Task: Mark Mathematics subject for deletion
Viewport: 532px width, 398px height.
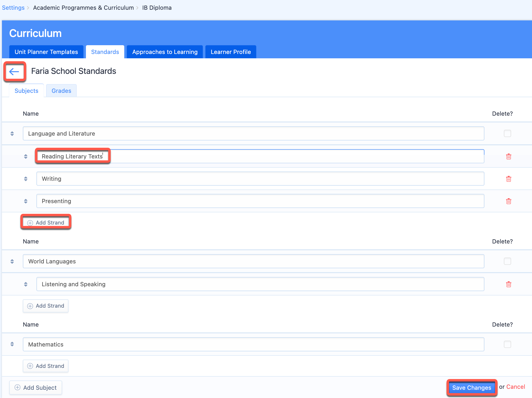Action: (507, 344)
